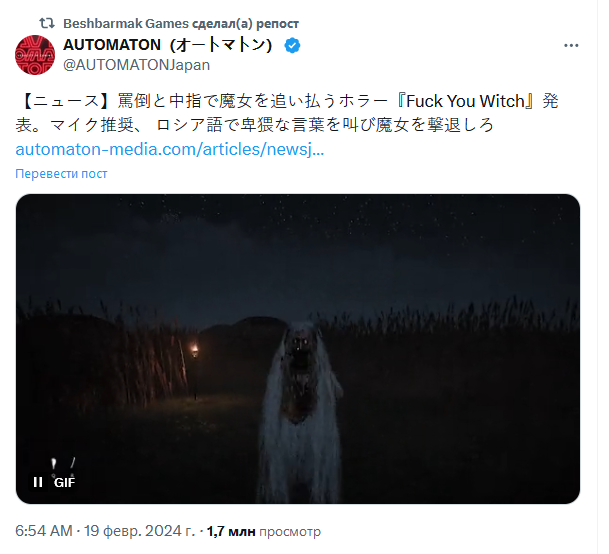Click the blue verified badge
Viewport: 609px width, 554px height.
tap(292, 45)
